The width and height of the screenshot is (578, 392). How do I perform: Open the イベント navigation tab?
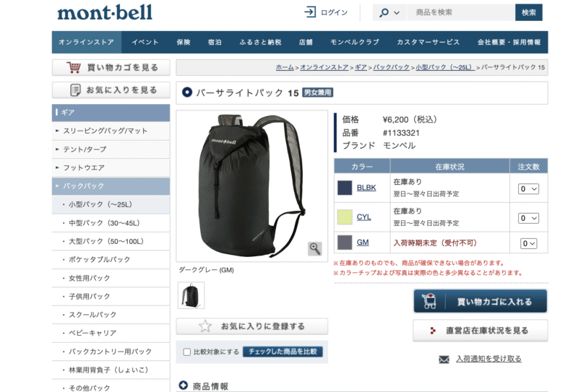pos(145,42)
